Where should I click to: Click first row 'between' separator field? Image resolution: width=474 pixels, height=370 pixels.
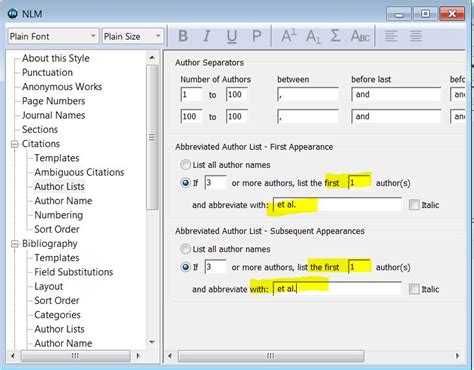click(x=308, y=95)
